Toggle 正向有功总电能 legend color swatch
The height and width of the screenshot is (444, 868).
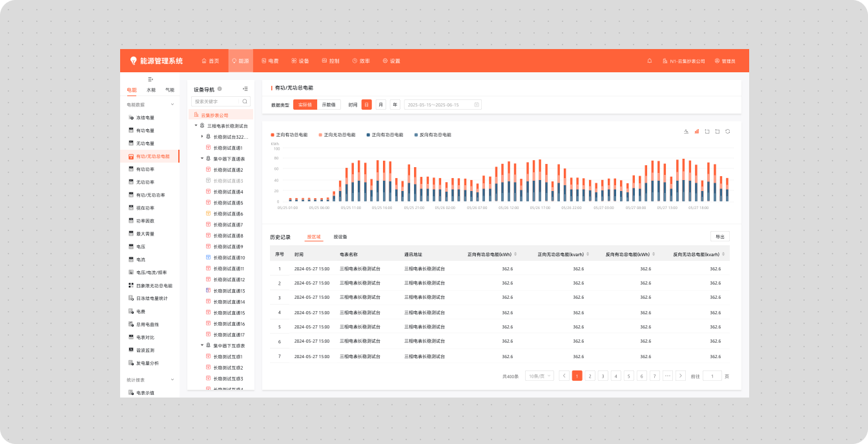[273, 135]
